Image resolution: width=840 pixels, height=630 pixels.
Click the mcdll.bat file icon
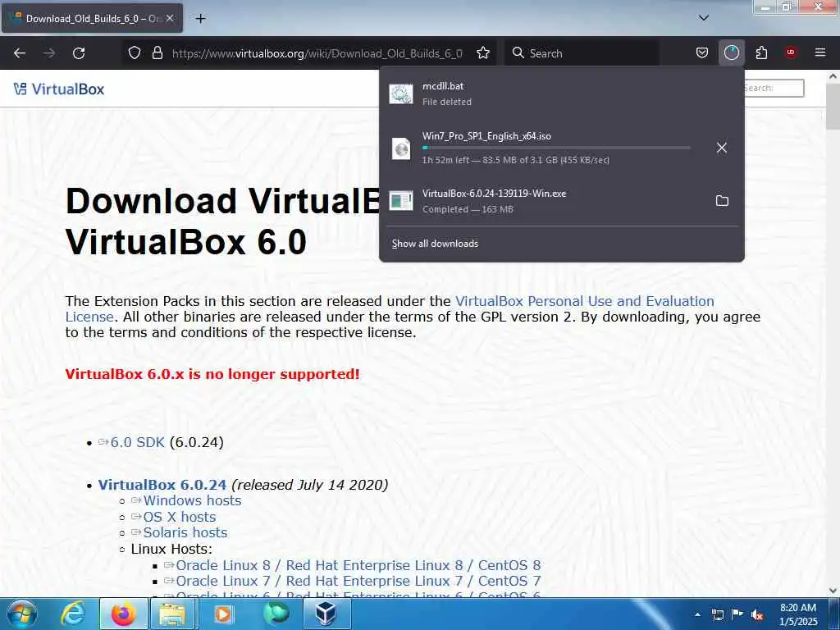(x=400, y=94)
